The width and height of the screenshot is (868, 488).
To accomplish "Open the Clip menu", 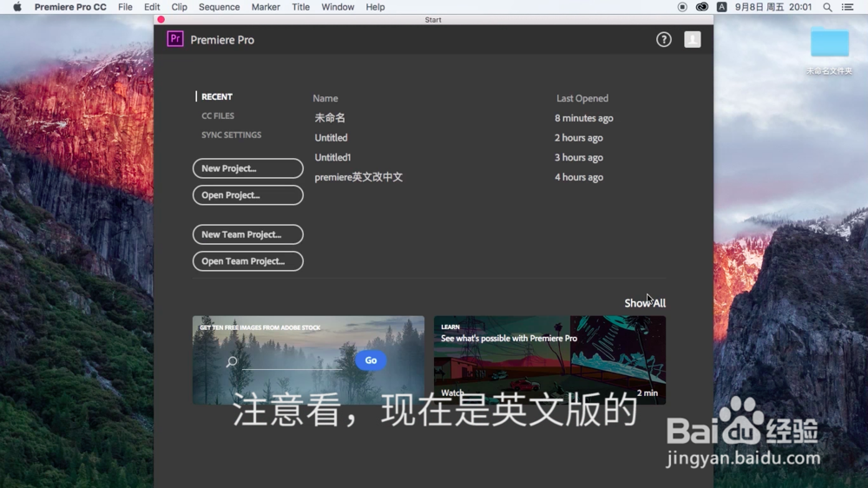I will coord(179,7).
